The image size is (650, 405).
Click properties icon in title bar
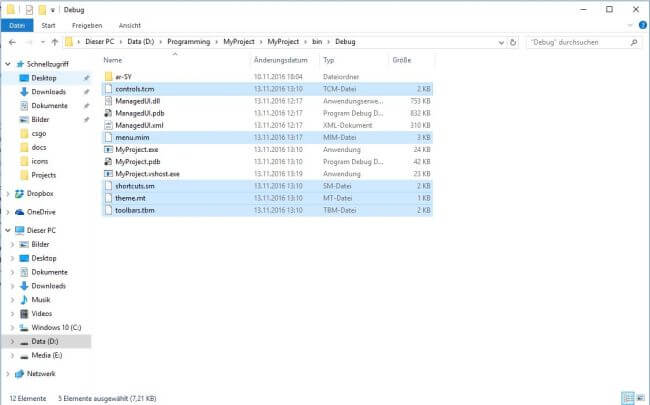coord(29,10)
